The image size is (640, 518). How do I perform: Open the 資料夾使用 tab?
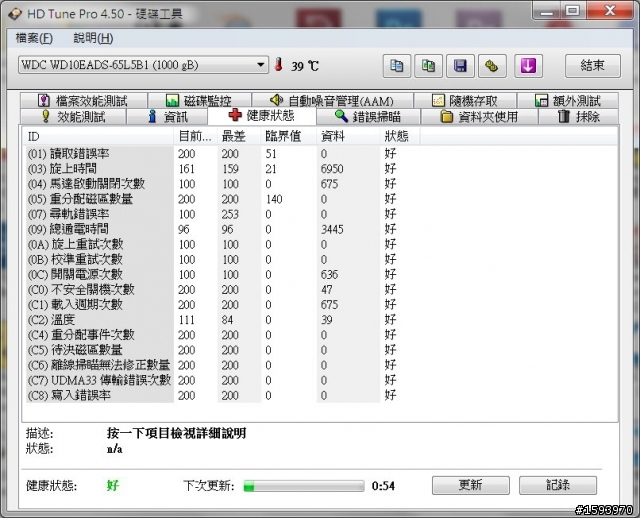coord(479,117)
